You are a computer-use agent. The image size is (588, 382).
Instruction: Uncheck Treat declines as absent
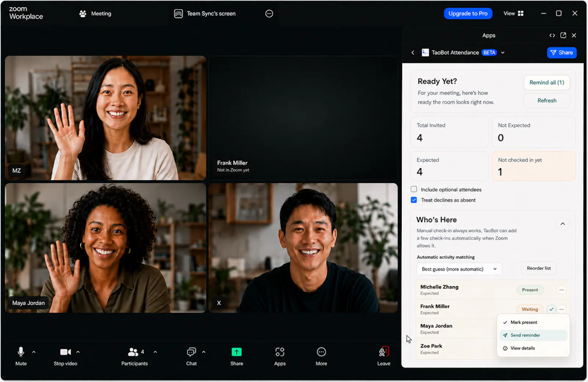[x=414, y=200]
